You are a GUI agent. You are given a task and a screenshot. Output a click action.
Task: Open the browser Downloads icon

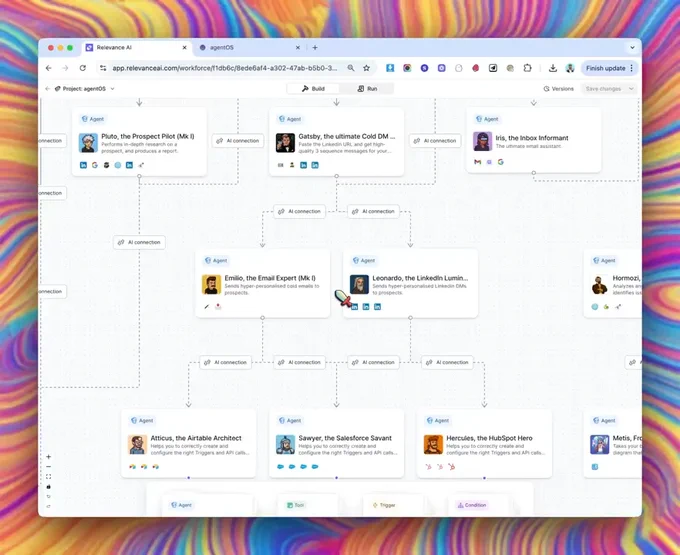point(552,68)
